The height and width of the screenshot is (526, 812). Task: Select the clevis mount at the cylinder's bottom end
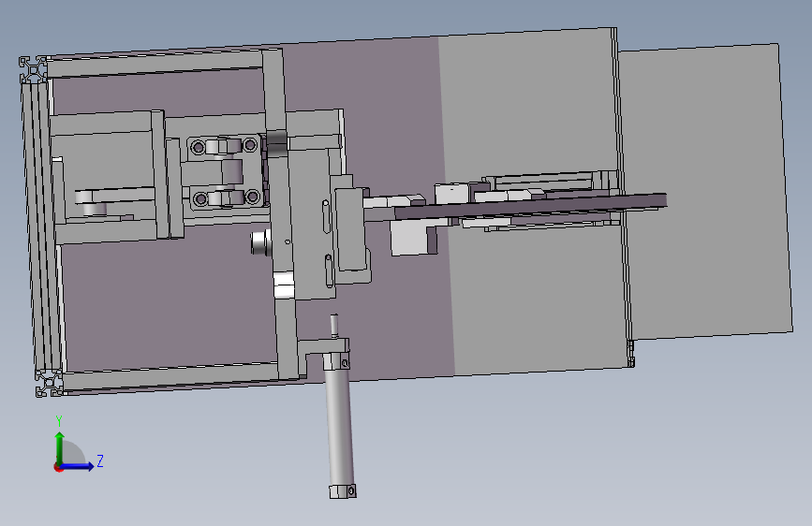click(x=342, y=491)
